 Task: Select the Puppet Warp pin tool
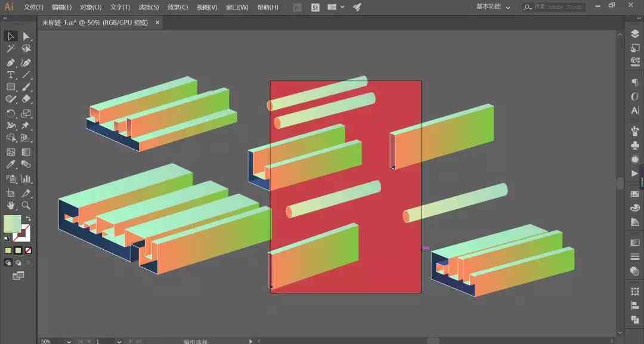[x=26, y=126]
